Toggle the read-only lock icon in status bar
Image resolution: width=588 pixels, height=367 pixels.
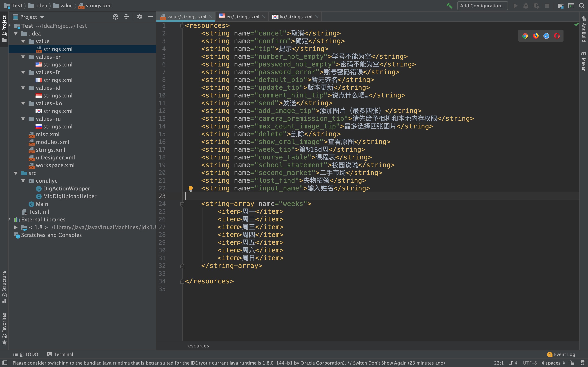(x=572, y=363)
